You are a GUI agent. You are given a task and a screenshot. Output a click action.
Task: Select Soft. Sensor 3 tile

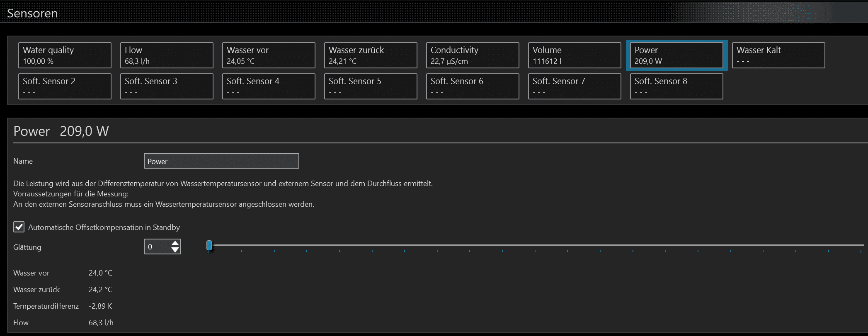pyautogui.click(x=167, y=86)
